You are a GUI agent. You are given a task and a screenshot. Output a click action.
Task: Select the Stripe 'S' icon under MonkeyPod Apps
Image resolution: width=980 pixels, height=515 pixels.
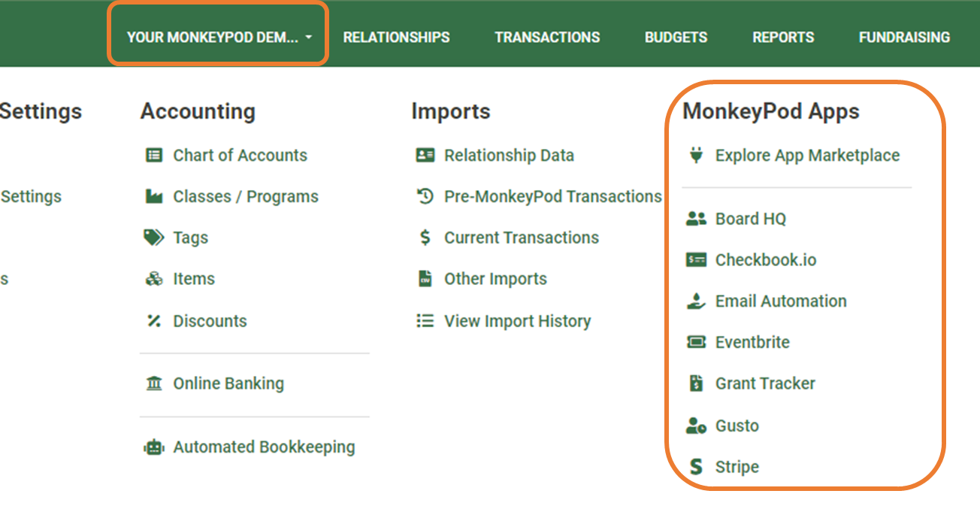tap(696, 466)
